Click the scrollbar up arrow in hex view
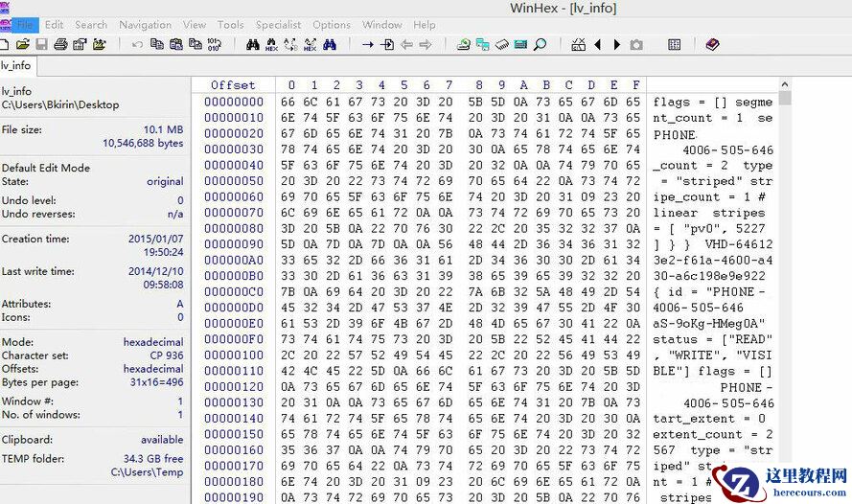 784,84
